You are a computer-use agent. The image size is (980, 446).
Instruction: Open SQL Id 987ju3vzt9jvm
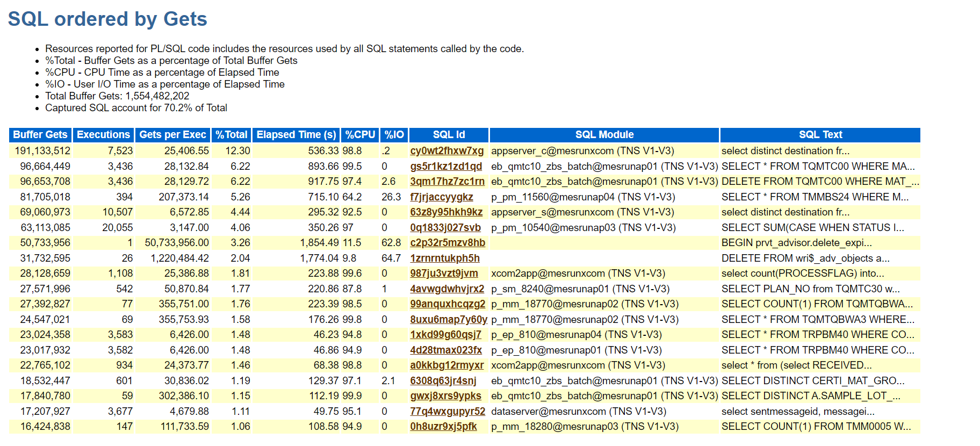coord(444,274)
